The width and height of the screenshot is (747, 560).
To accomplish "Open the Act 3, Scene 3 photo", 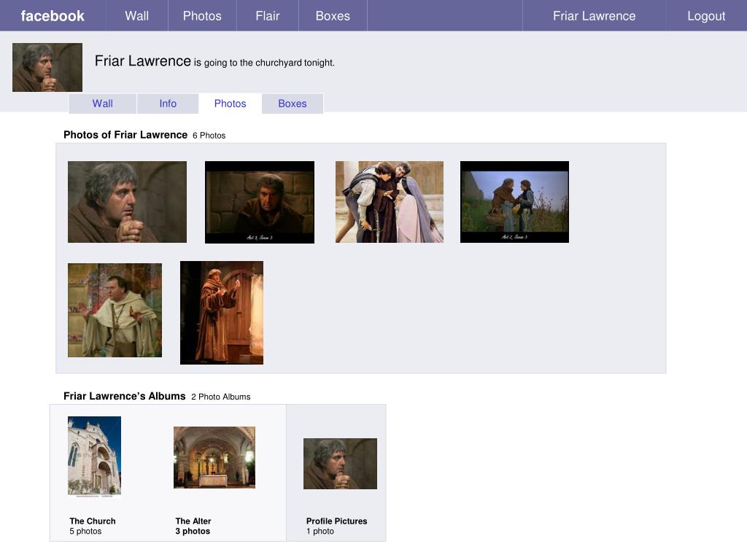I will [260, 202].
